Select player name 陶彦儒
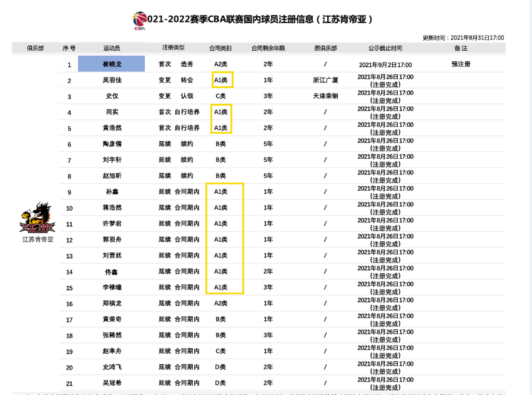 coord(112,144)
